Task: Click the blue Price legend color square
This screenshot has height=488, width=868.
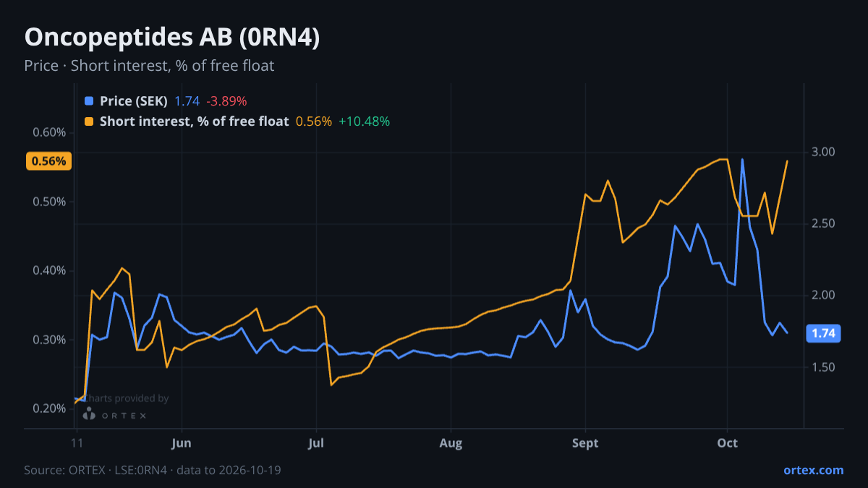Action: [89, 101]
